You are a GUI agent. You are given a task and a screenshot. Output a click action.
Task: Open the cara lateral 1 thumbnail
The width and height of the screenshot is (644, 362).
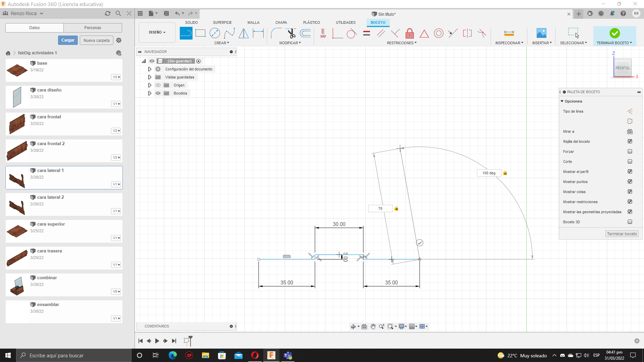click(17, 180)
